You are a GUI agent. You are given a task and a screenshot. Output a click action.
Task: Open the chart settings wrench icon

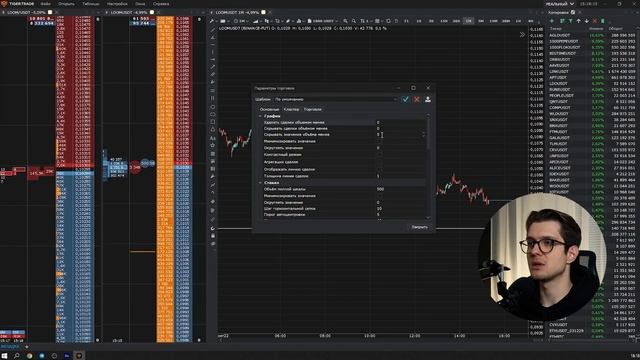[x=212, y=21]
